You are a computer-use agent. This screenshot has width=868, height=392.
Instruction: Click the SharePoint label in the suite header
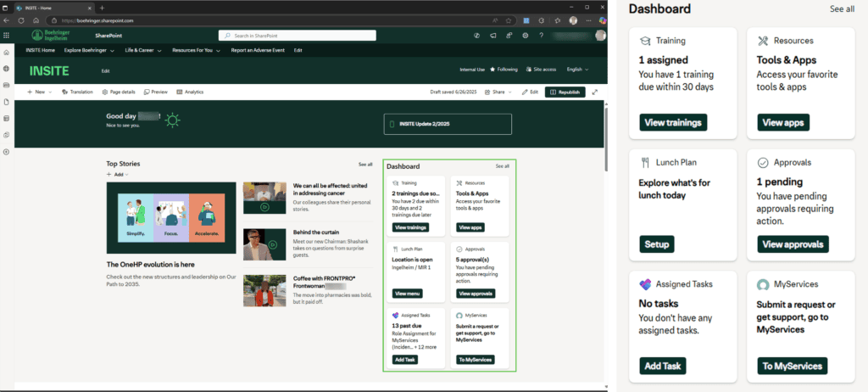(x=108, y=36)
